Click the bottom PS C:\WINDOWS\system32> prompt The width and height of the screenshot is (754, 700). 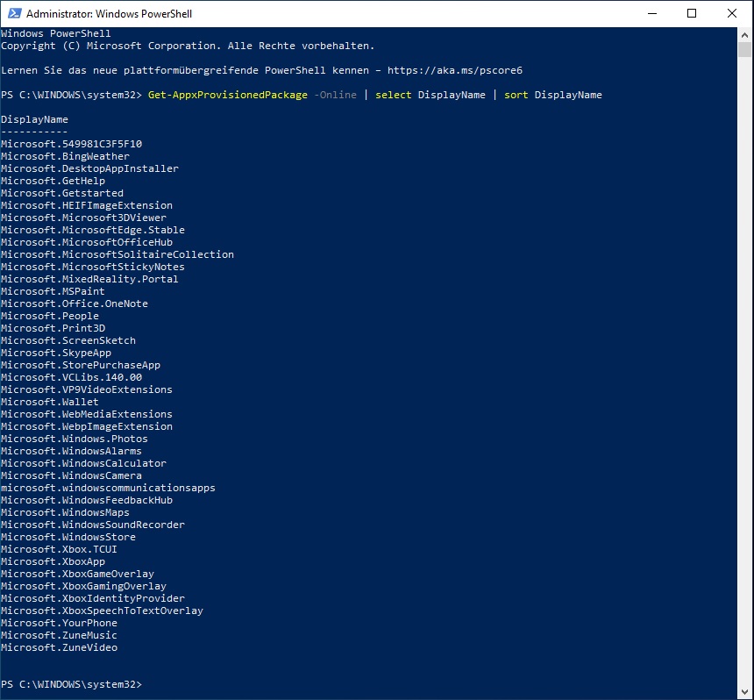pos(72,683)
